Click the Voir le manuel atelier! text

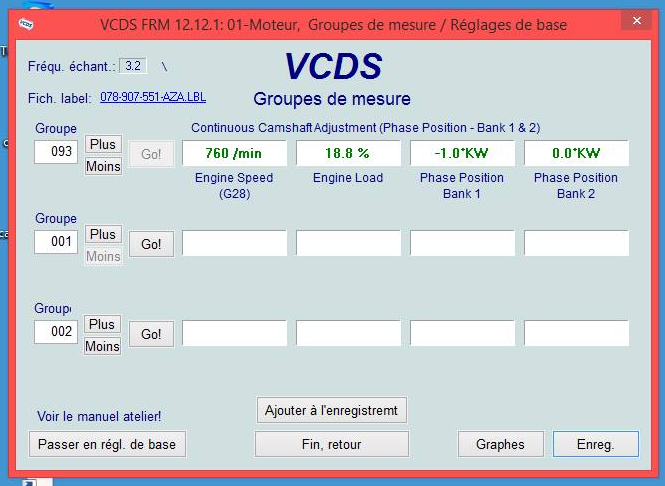(x=99, y=416)
